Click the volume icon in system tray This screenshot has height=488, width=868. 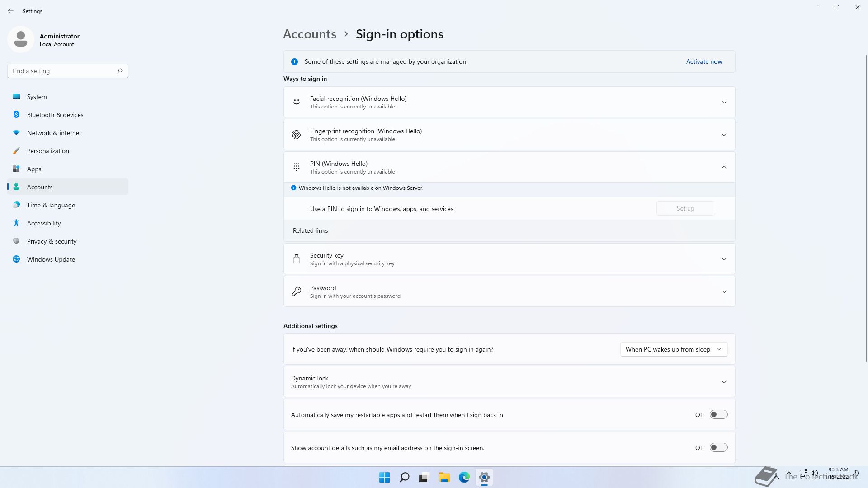pyautogui.click(x=814, y=474)
